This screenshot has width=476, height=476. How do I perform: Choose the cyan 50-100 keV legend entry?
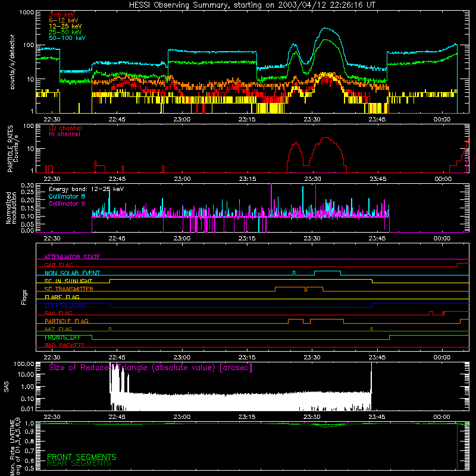67,37
